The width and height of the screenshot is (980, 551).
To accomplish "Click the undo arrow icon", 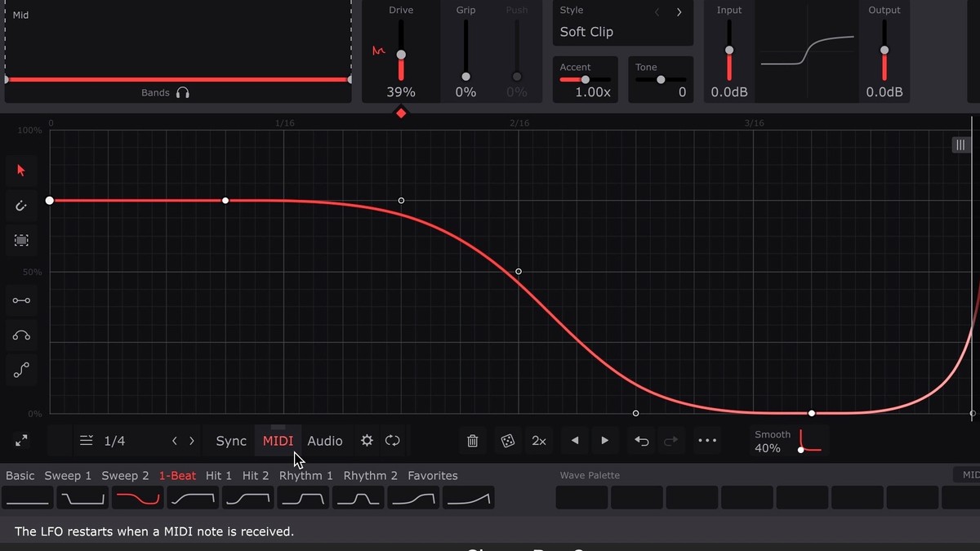I will tap(642, 441).
